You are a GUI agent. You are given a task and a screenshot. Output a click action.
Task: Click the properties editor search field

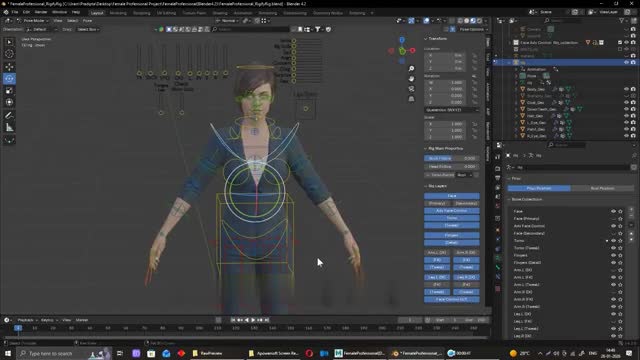tap(567, 145)
